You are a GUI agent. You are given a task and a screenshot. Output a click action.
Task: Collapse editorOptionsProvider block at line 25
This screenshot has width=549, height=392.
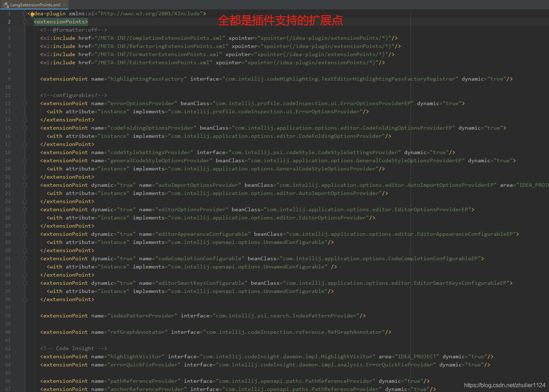click(25, 209)
